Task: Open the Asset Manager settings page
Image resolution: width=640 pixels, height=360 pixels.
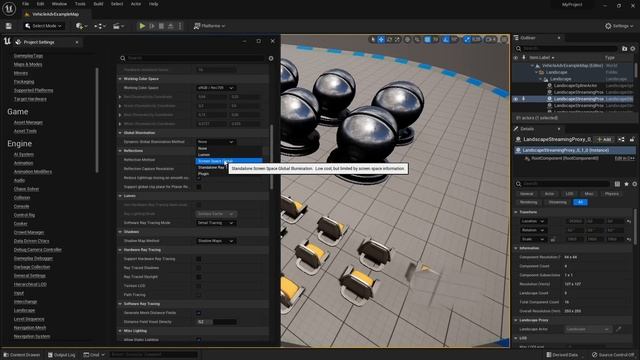Action: click(28, 122)
